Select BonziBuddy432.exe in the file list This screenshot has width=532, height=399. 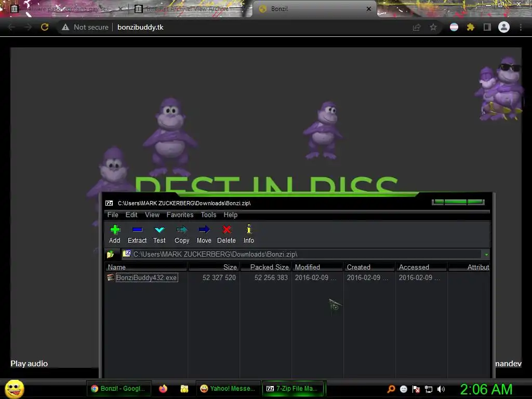147,277
